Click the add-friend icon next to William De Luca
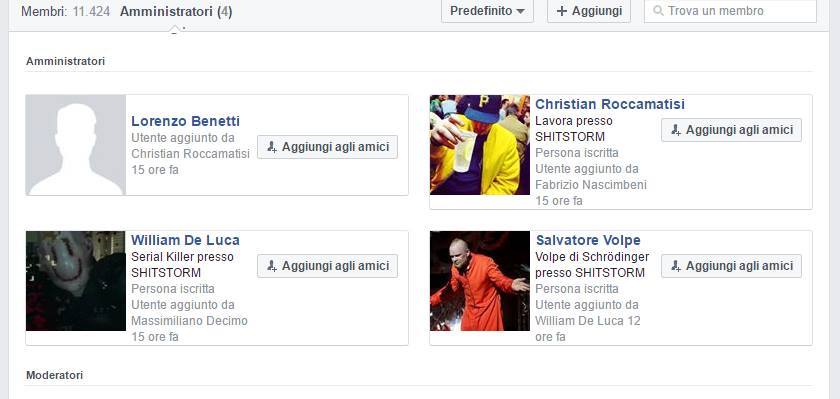Image resolution: width=840 pixels, height=399 pixels. point(272,266)
